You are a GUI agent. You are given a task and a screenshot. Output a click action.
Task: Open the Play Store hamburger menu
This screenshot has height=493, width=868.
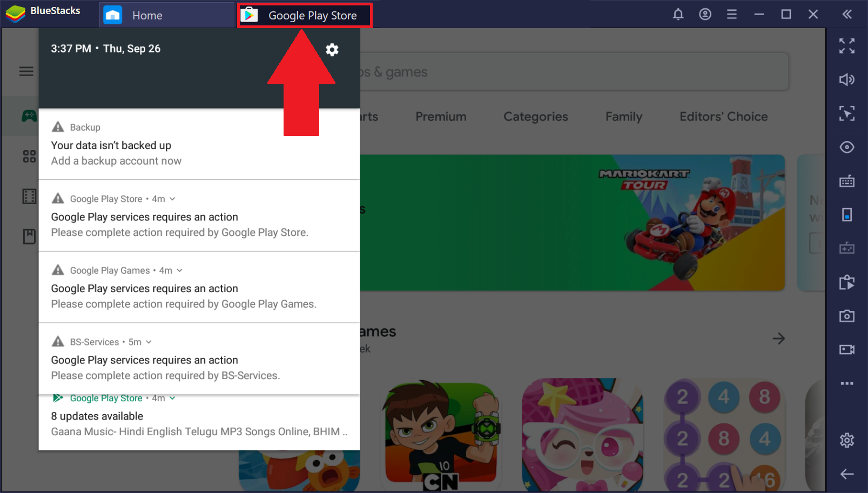pos(26,71)
